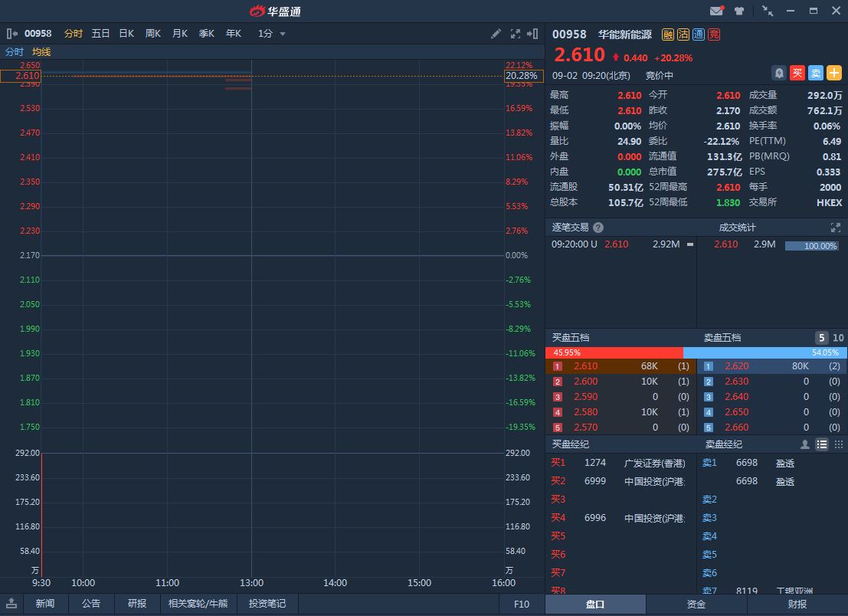Select the 资金 capital tab
This screenshot has width=848, height=616.
point(696,604)
